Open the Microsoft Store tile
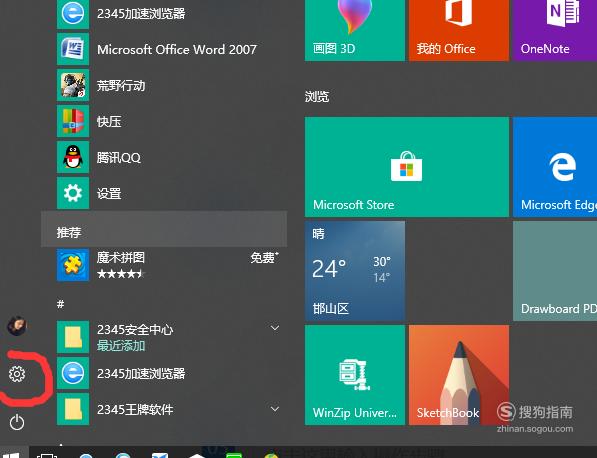 pos(407,167)
